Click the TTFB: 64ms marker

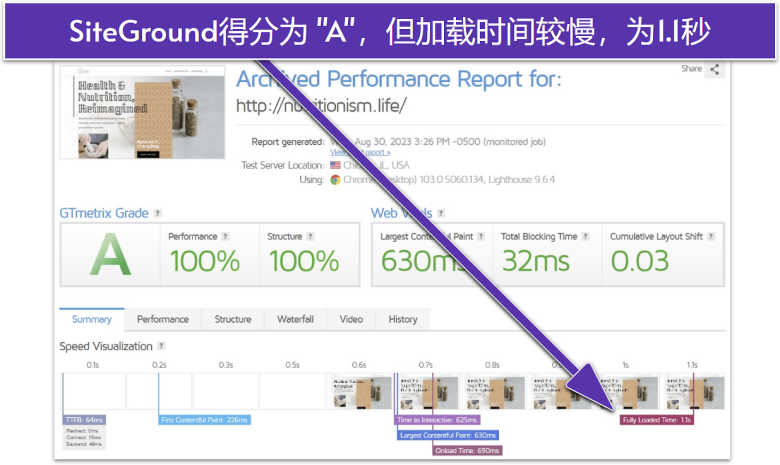84,420
